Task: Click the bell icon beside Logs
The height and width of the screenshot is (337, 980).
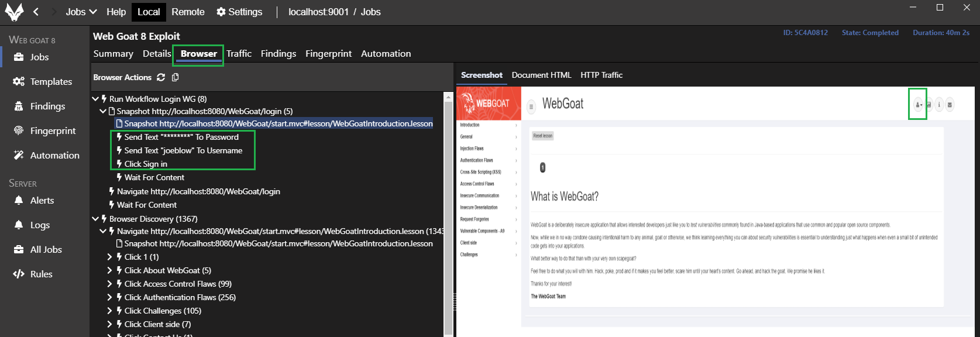Action: point(19,225)
